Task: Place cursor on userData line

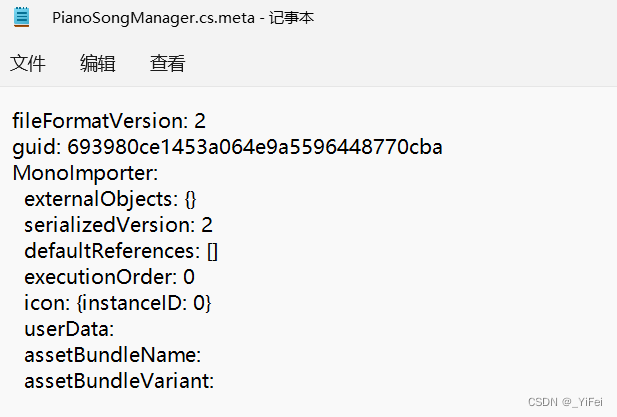Action: click(69, 329)
